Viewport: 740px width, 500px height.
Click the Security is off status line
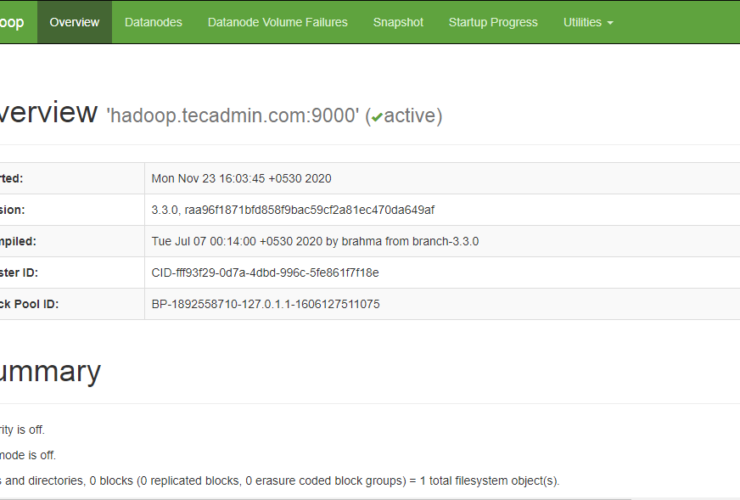pyautogui.click(x=22, y=430)
